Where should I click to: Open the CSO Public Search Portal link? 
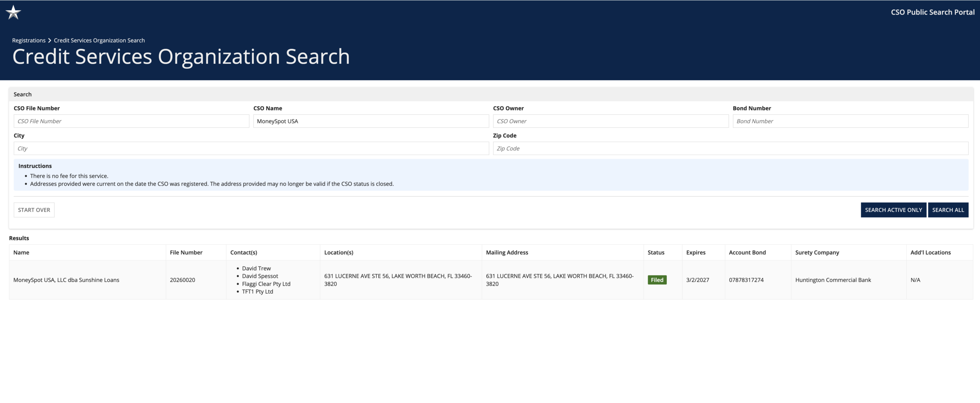[x=932, y=12]
